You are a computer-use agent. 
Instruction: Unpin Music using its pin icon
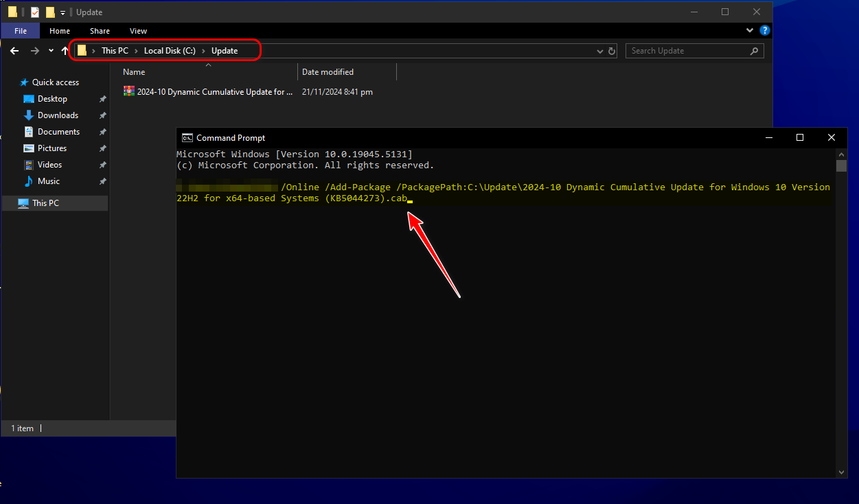click(x=102, y=181)
